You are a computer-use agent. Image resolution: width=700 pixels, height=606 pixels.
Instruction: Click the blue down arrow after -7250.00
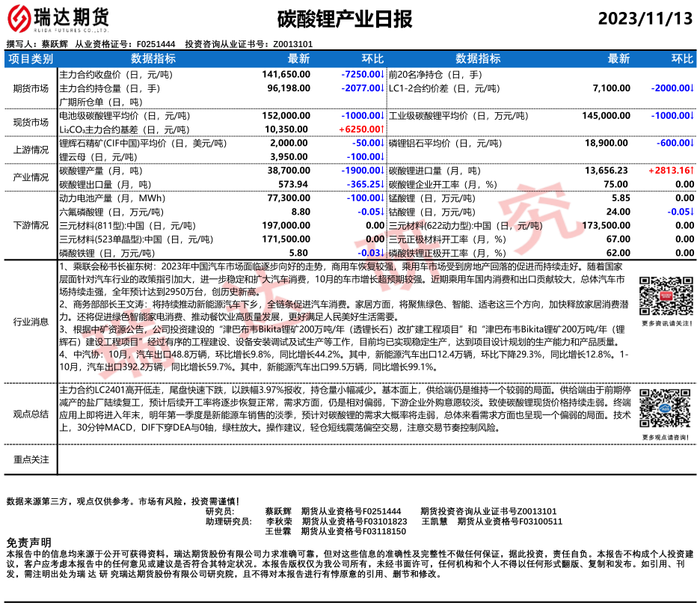(x=384, y=75)
